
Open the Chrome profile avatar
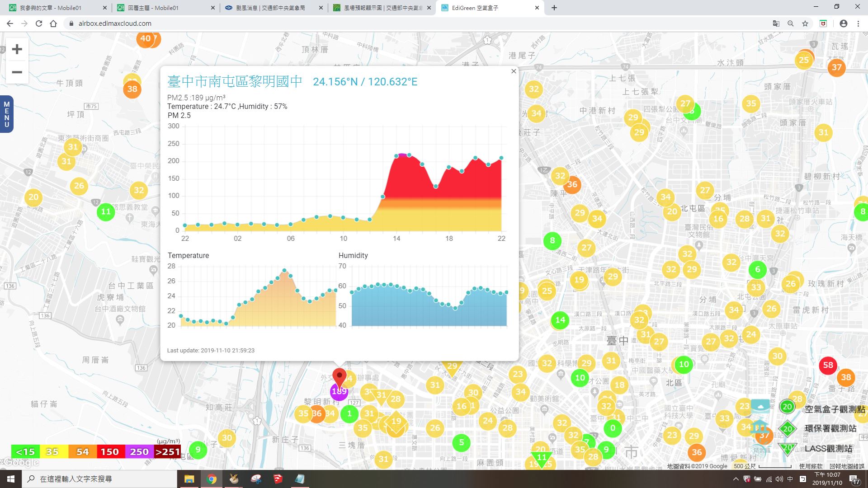tap(844, 23)
